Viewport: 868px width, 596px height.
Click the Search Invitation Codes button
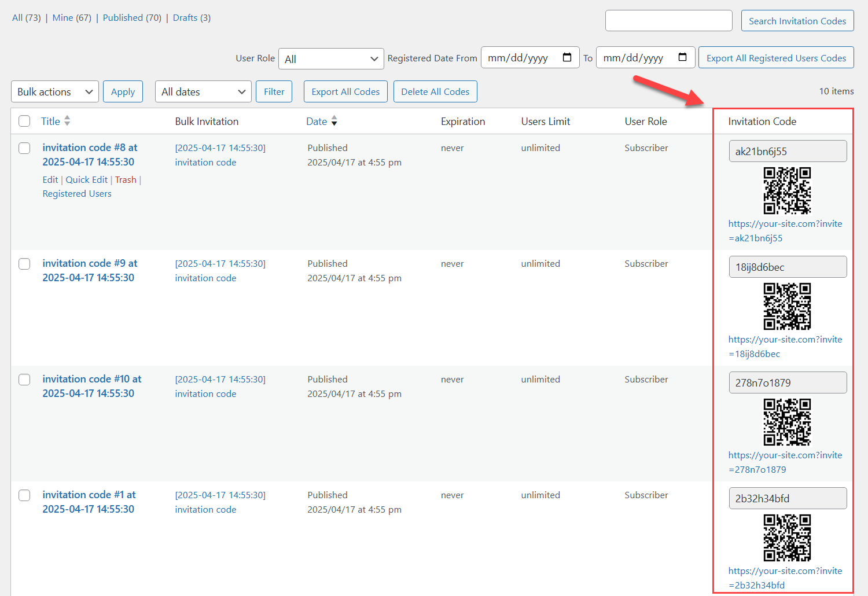pos(797,21)
